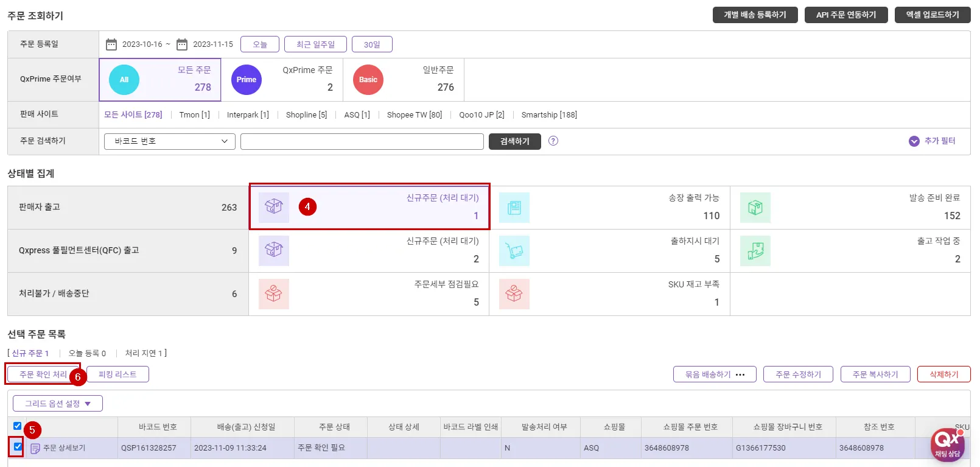
Task: Open the 바코드 번호 search type dropdown
Action: 170,141
